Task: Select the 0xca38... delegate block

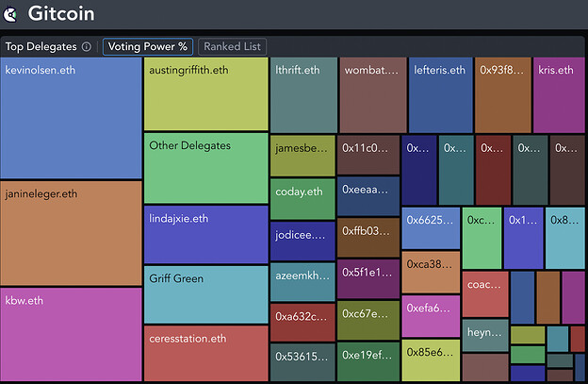Action: click(x=431, y=272)
